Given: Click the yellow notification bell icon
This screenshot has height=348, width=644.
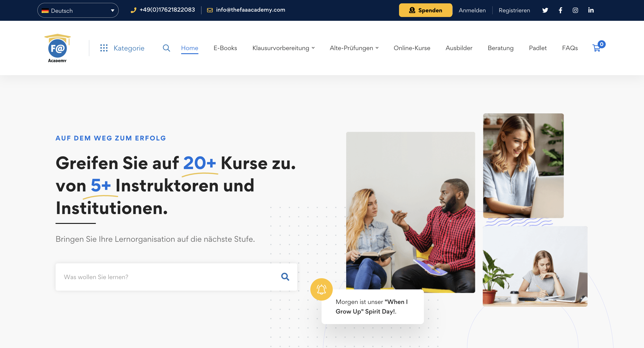Looking at the screenshot, I should 321,289.
